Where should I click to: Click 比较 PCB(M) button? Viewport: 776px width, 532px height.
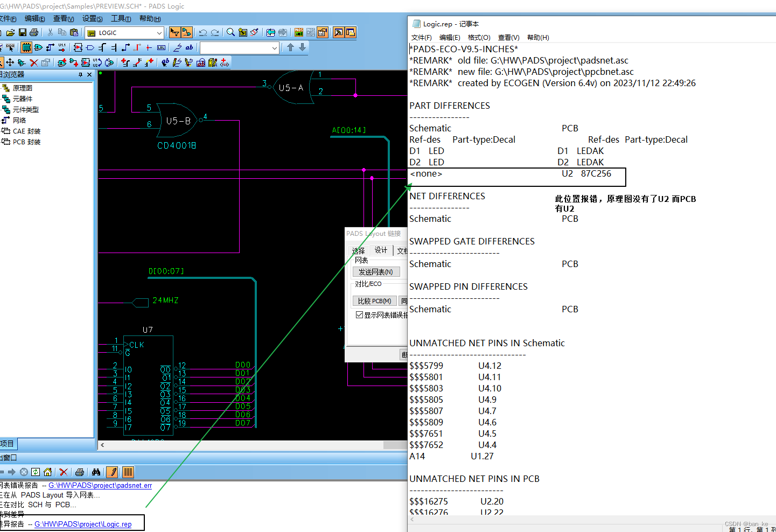coord(374,300)
